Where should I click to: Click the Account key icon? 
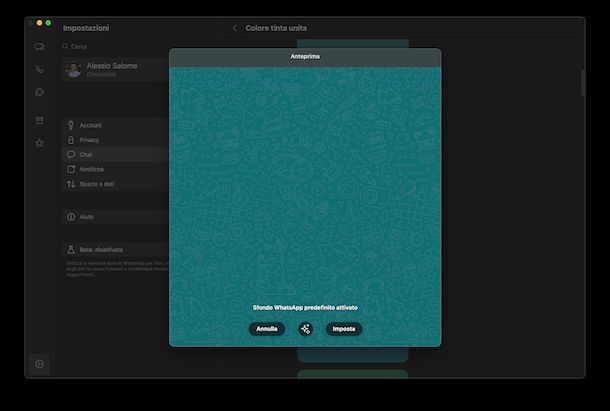(x=71, y=125)
